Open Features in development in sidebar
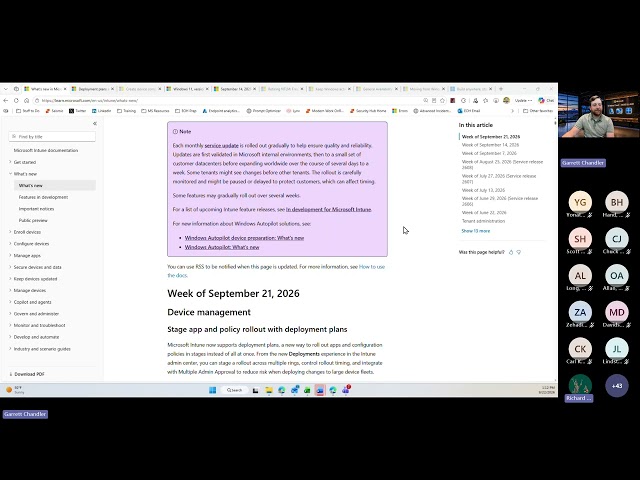640x480 pixels. (x=43, y=197)
